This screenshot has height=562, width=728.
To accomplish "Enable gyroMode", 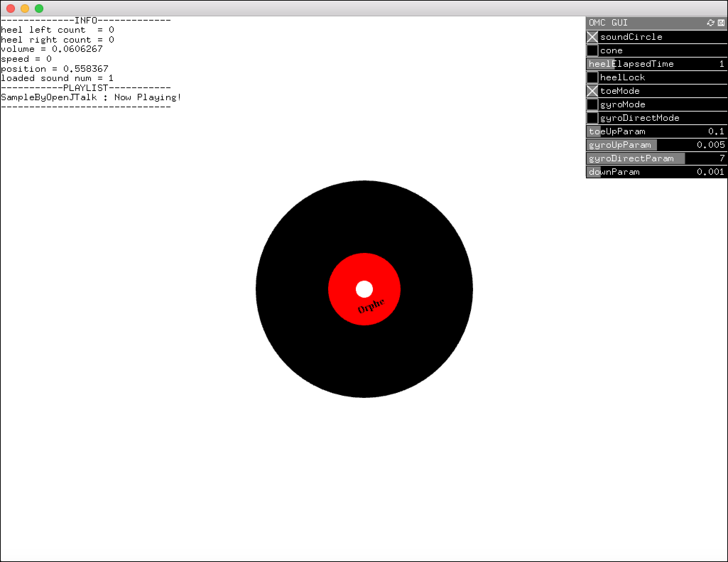I will coord(592,104).
